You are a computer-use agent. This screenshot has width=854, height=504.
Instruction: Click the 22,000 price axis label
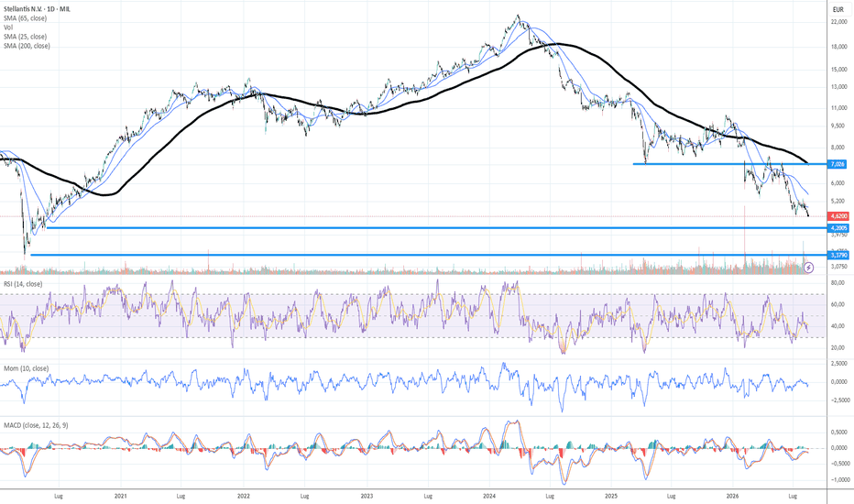pyautogui.click(x=838, y=21)
